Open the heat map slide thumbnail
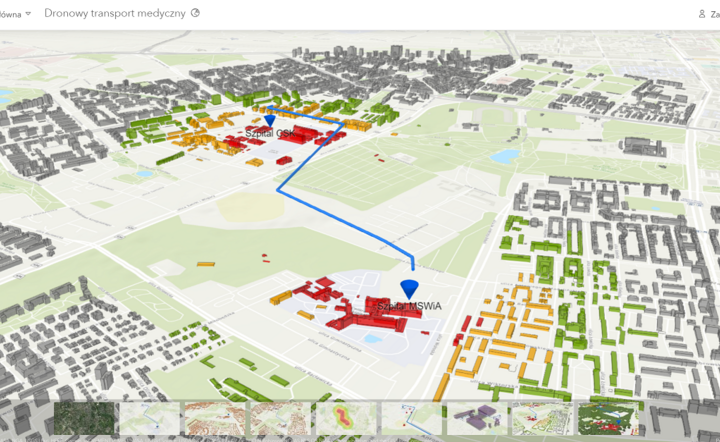This screenshot has width=720, height=442. coord(346,418)
